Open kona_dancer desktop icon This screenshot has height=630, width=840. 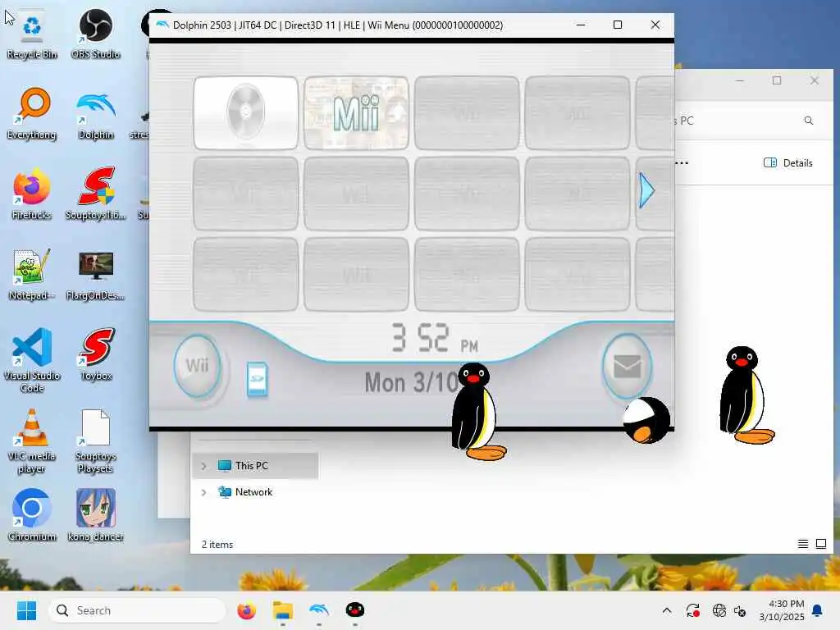coord(95,515)
